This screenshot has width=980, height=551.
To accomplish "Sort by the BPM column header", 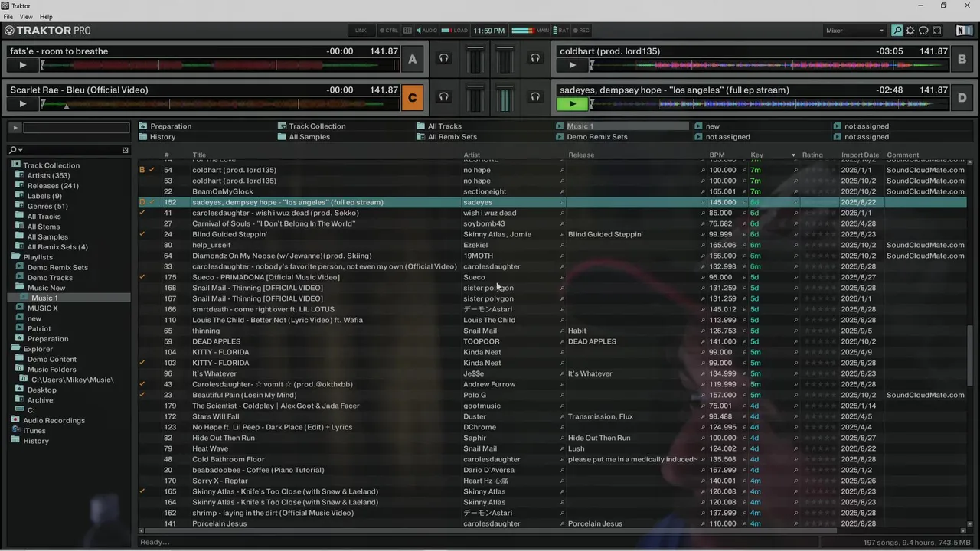I will click(x=717, y=155).
